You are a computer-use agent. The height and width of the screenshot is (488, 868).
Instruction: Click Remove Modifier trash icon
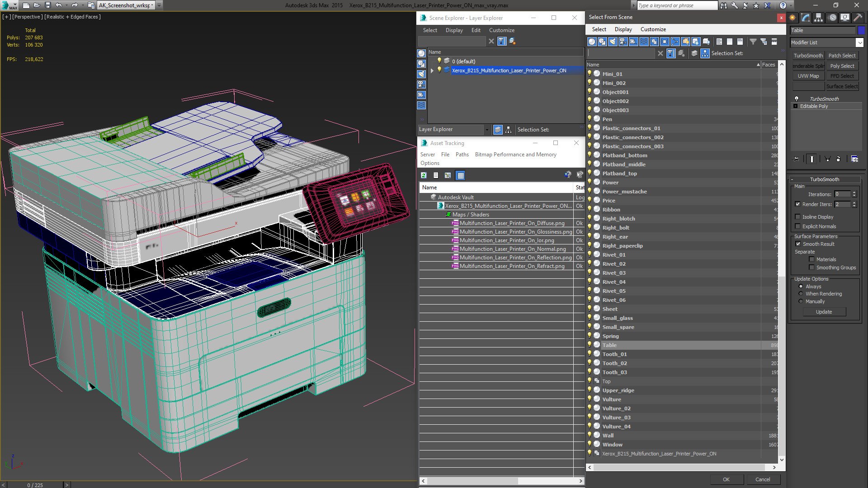838,159
